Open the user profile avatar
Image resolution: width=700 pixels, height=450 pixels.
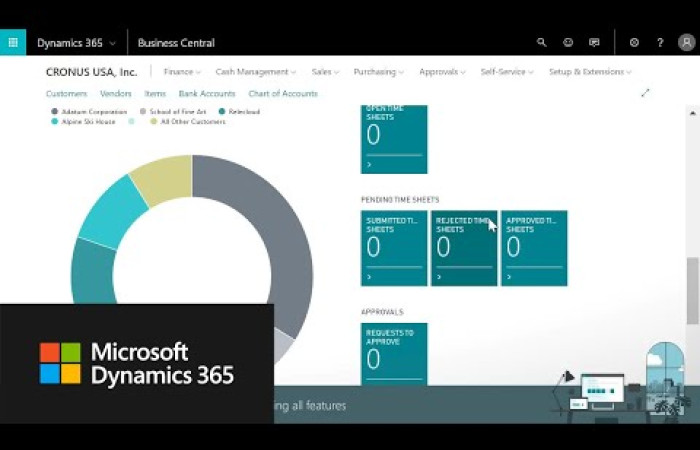click(686, 43)
